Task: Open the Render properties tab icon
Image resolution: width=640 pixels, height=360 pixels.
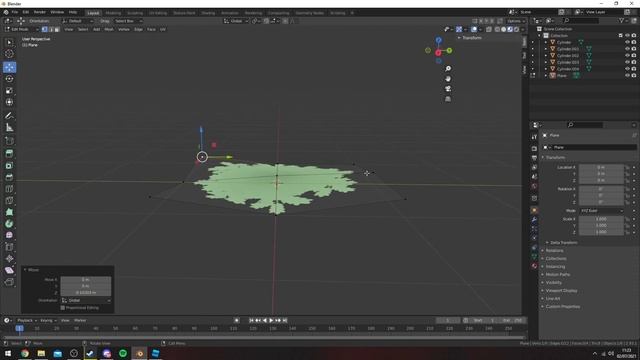Action: coord(534,148)
